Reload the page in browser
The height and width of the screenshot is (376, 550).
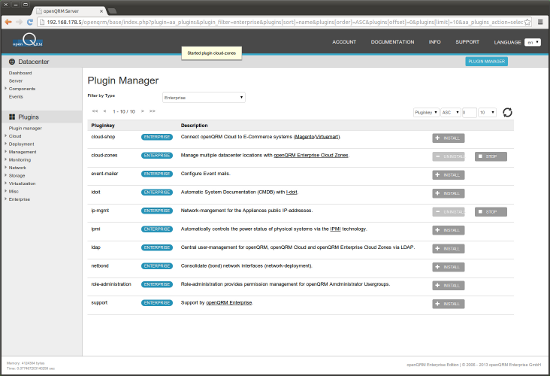pos(30,22)
